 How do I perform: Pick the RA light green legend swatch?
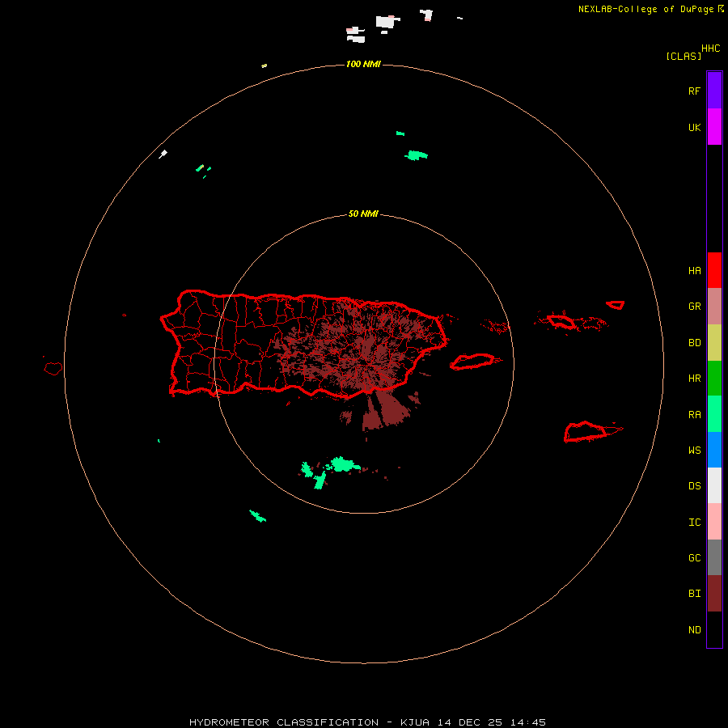714,414
